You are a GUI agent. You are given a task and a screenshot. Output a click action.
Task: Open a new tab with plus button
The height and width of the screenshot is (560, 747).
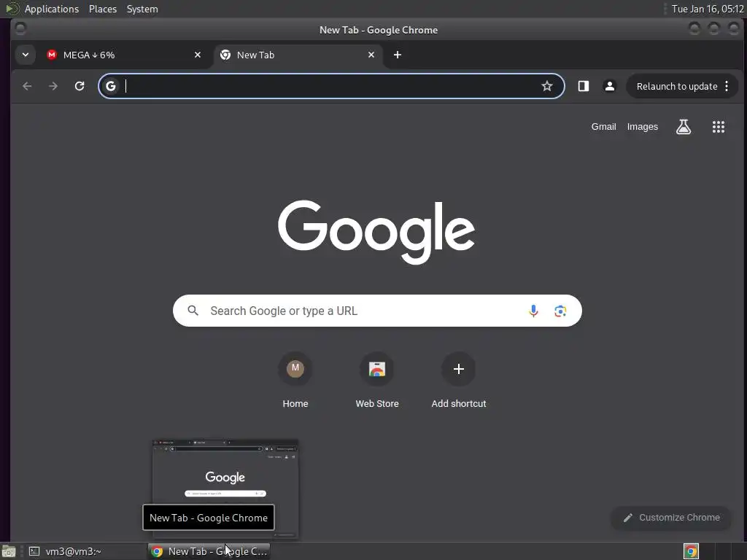(398, 55)
